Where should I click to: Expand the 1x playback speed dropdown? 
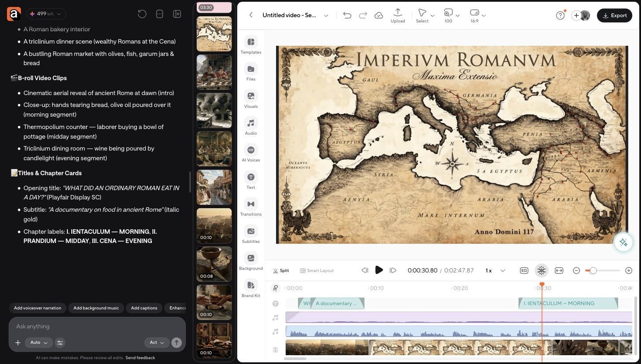495,271
